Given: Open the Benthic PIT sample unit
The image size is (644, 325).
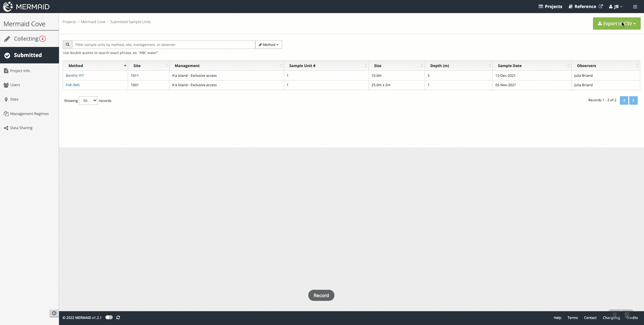Looking at the screenshot, I should [75, 75].
